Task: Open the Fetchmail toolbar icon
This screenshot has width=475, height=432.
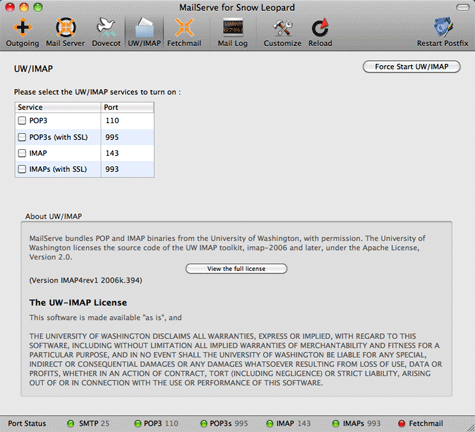Action: pos(184,32)
